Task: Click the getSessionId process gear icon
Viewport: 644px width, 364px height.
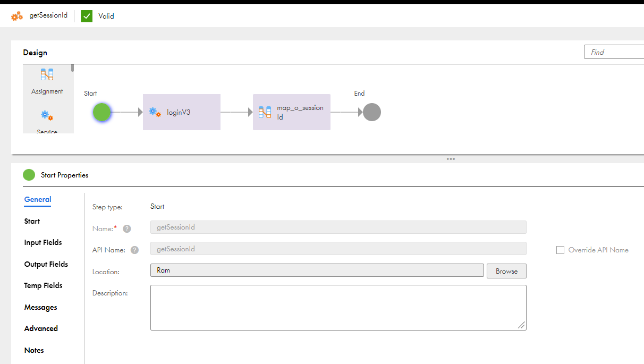Action: click(18, 16)
